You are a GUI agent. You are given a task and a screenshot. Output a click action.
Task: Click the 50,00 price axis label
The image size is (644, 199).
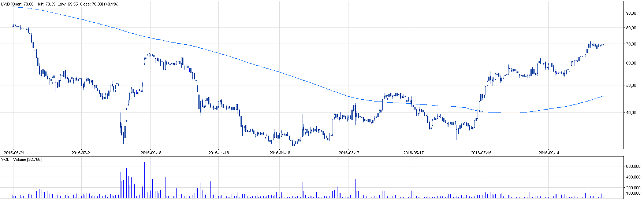[631, 85]
